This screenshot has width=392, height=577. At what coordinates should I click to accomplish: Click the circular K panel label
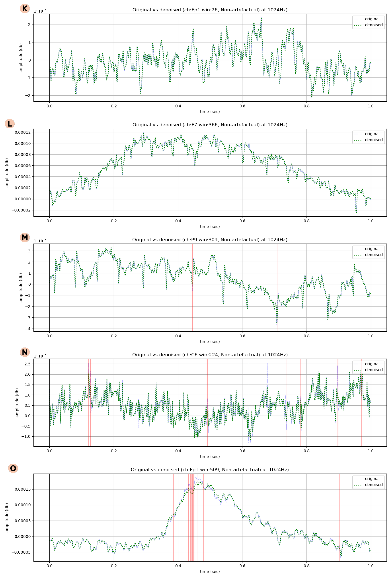point(25,9)
